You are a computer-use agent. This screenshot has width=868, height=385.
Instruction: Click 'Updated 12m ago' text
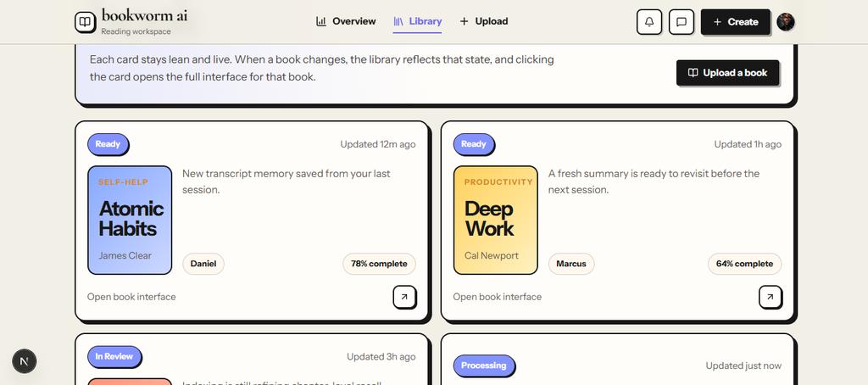pos(378,144)
